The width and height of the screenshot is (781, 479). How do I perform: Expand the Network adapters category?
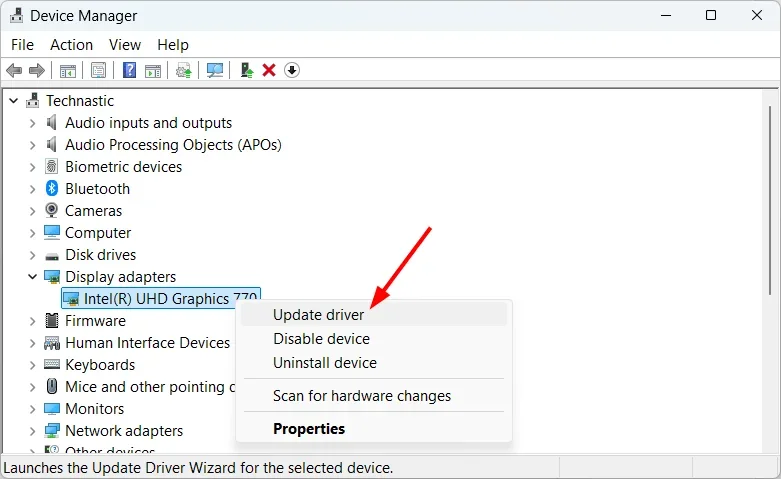pyautogui.click(x=32, y=431)
